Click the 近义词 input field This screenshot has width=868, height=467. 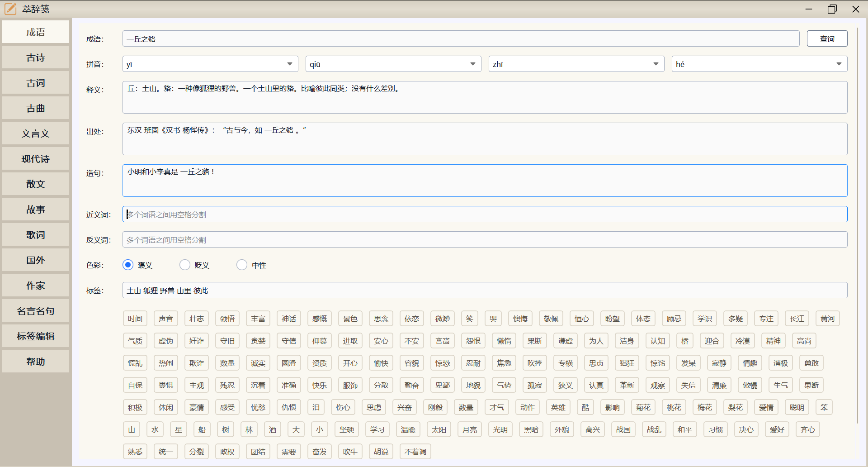pyautogui.click(x=485, y=214)
